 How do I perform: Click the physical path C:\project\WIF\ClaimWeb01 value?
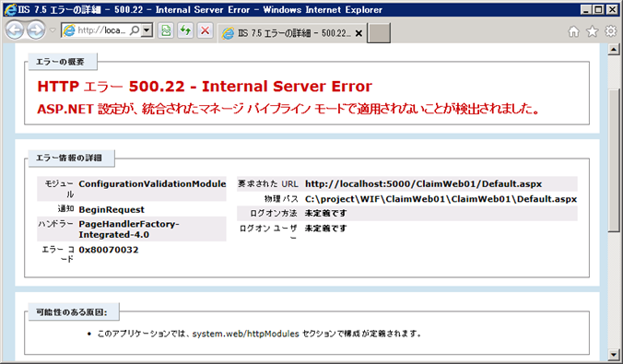441,199
